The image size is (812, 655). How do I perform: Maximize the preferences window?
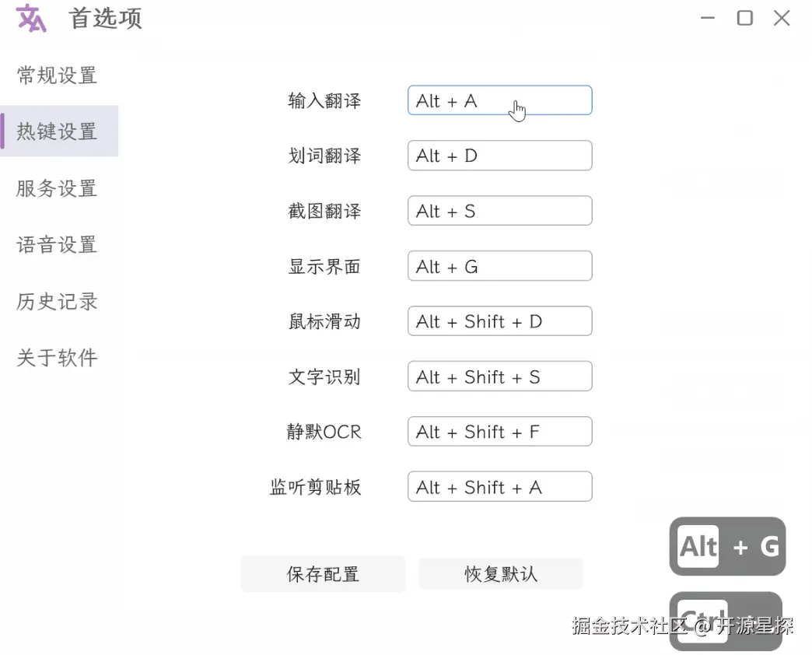[744, 18]
